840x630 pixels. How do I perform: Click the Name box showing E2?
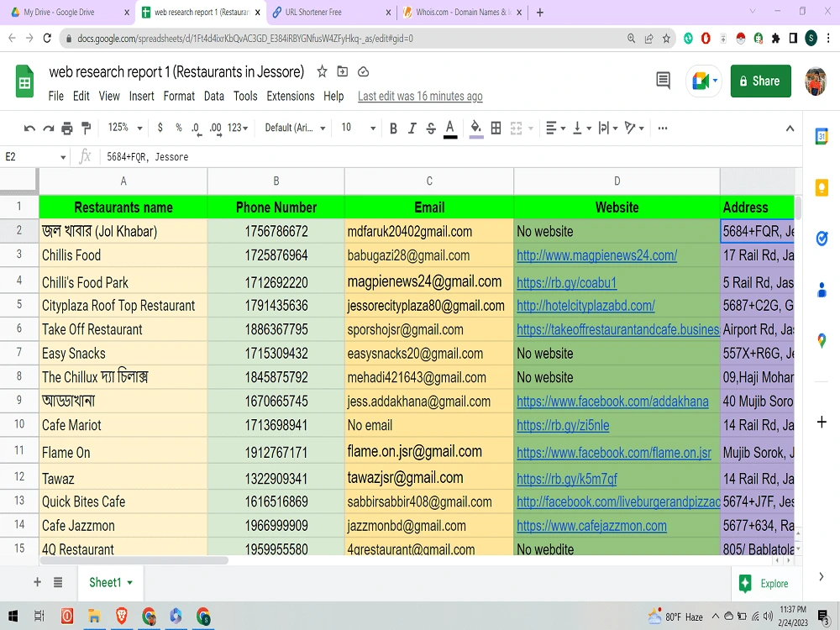pyautogui.click(x=36, y=156)
